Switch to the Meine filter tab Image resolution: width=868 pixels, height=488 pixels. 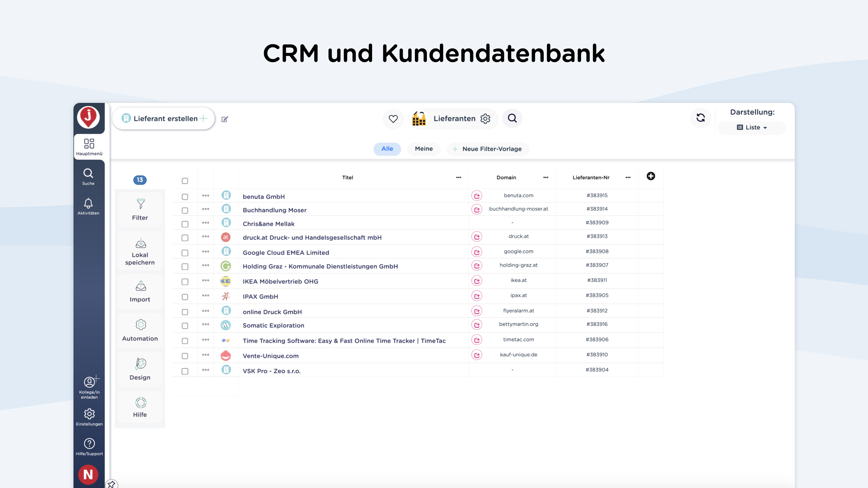(423, 149)
